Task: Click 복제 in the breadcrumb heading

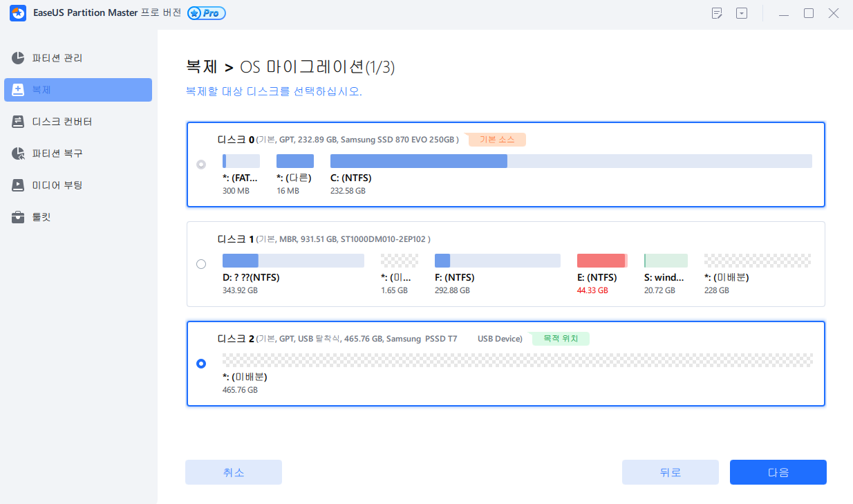Action: coord(202,67)
